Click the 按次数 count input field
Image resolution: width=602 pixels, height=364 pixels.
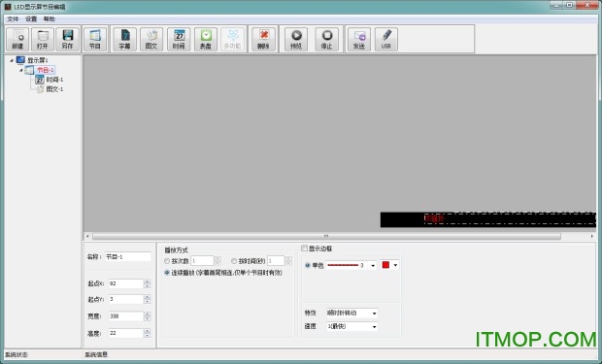(x=202, y=261)
